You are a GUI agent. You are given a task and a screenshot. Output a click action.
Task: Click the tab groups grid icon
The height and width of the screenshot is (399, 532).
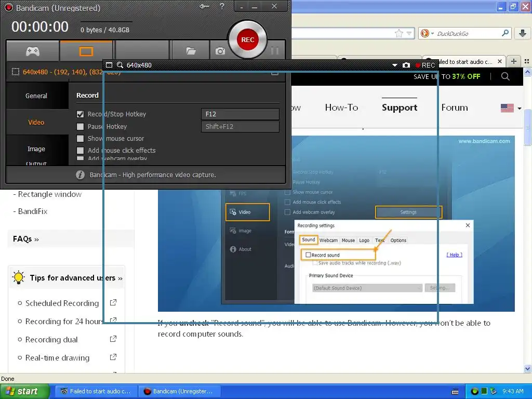coord(527,61)
